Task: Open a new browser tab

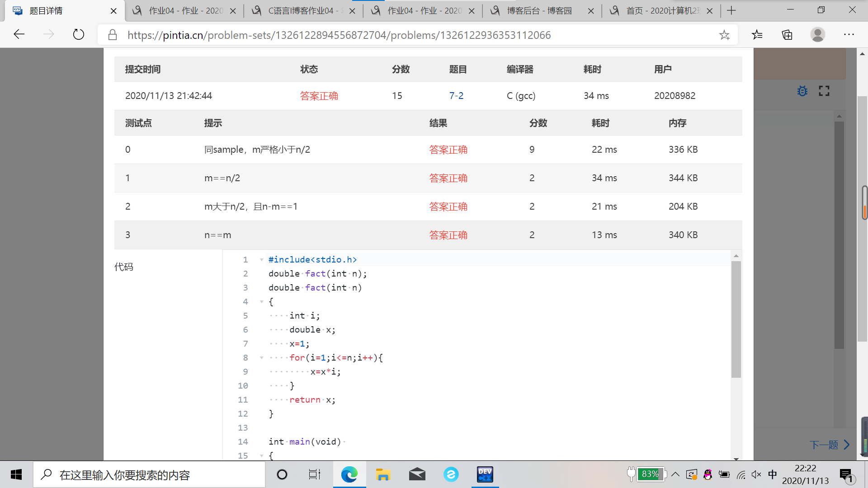Action: click(731, 10)
